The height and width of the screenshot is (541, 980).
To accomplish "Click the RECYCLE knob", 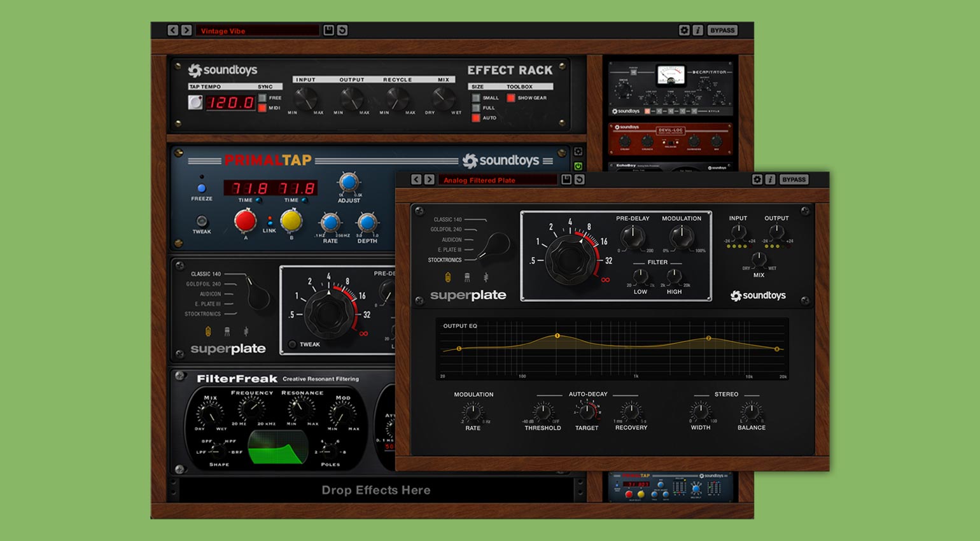I will (397, 98).
